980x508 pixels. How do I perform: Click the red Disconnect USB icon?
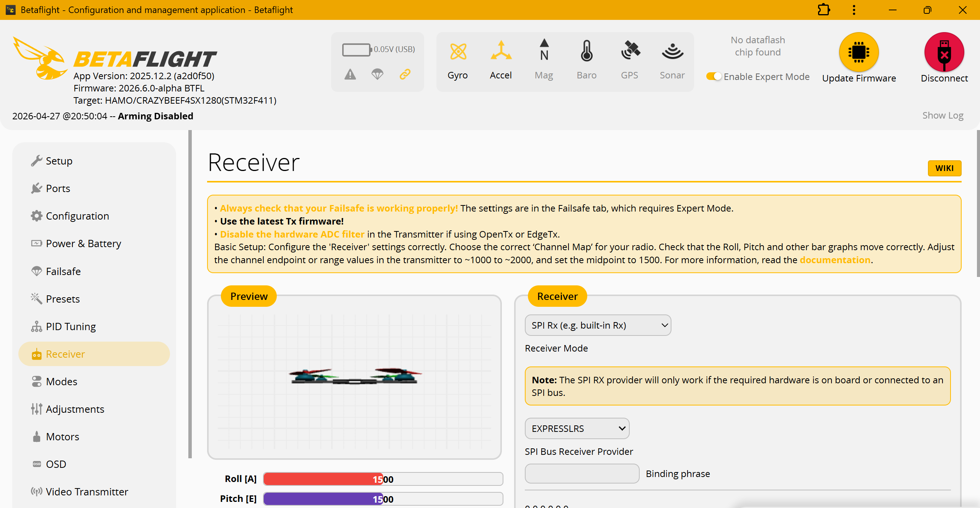click(944, 52)
